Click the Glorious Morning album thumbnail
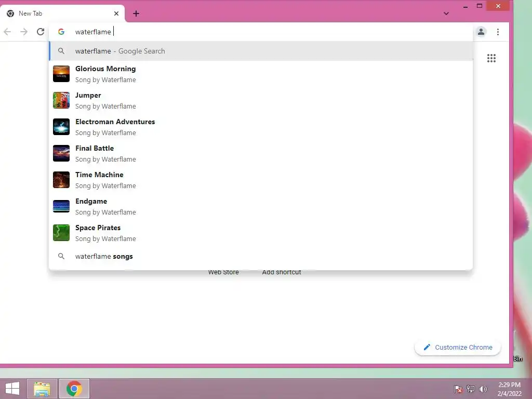Viewport: 532px width, 399px height. 61,74
